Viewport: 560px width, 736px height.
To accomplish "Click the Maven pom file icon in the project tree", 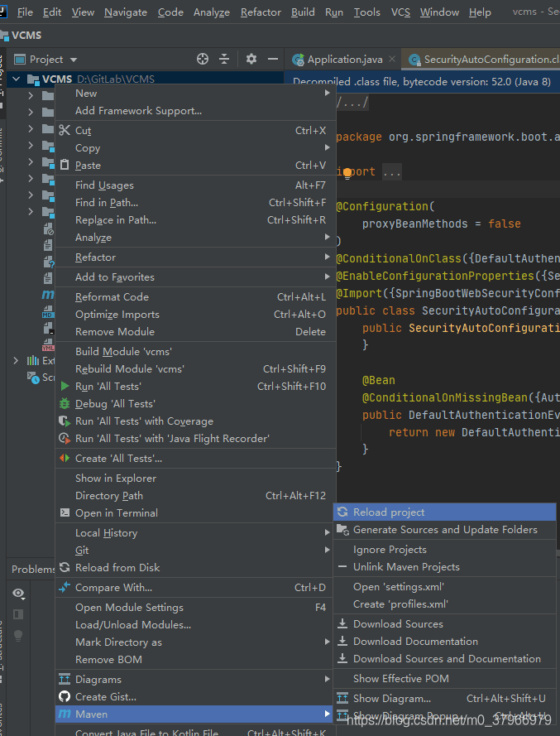I will (48, 295).
